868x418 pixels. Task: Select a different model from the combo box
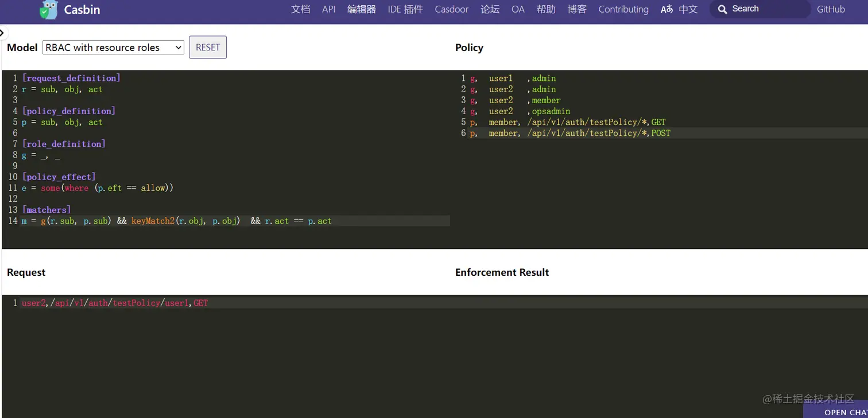point(113,47)
